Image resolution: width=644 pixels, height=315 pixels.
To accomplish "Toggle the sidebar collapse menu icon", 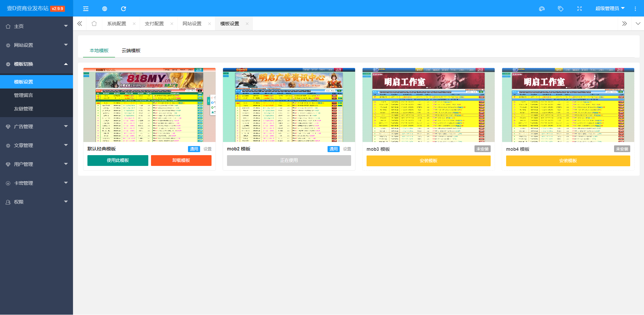I will point(86,9).
